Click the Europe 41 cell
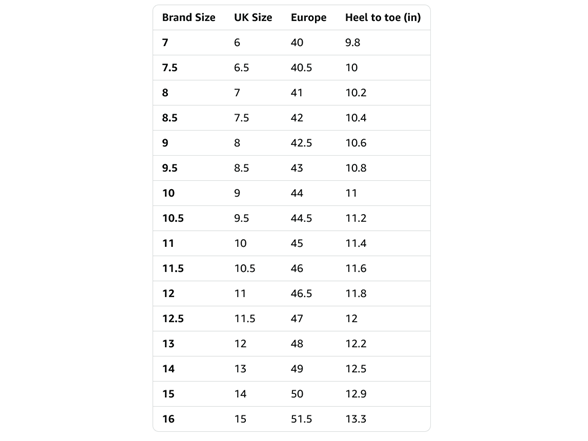588x441 pixels. [x=297, y=93]
